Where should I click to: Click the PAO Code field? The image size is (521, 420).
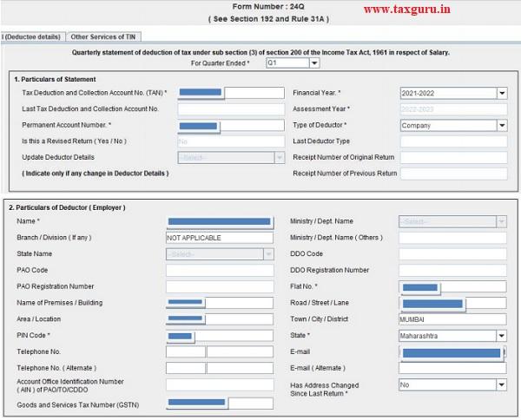click(x=220, y=270)
